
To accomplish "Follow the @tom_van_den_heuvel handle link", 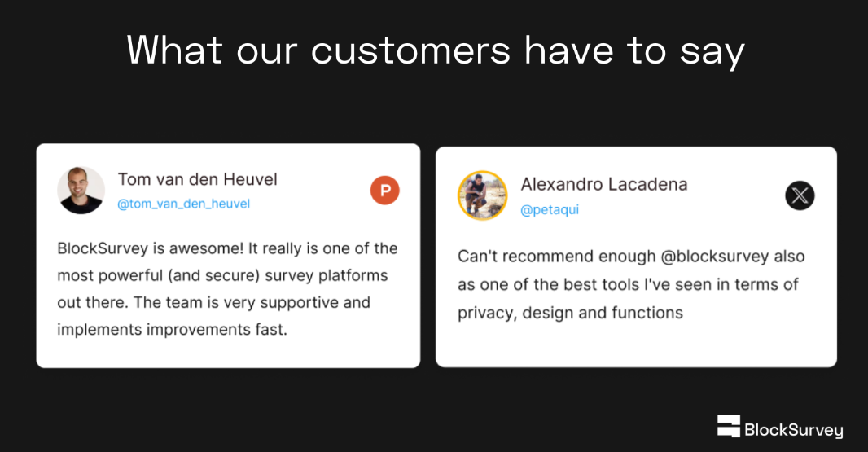I will 184,204.
